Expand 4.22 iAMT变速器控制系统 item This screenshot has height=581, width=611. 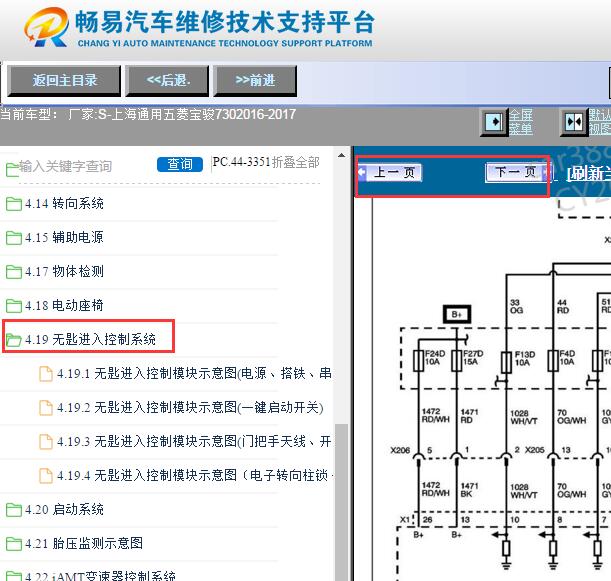(x=100, y=576)
